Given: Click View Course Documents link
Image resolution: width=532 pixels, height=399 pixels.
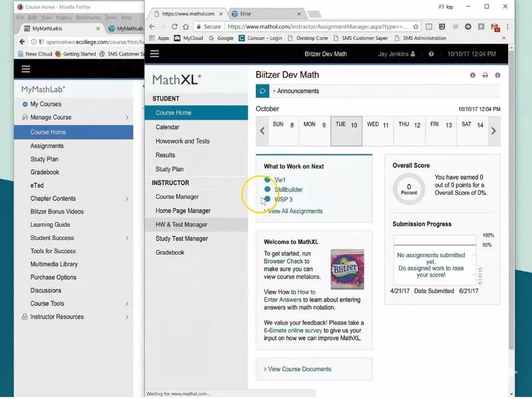Looking at the screenshot, I should 299,369.
